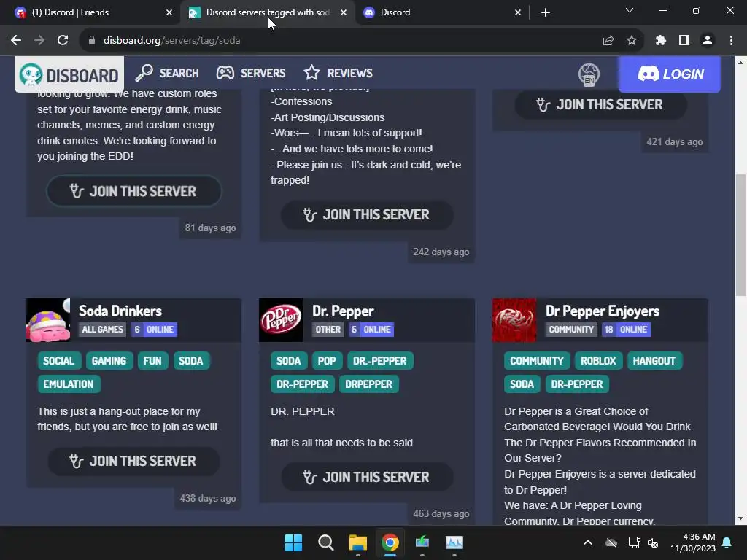The height and width of the screenshot is (560, 747).
Task: Select ALL GAMES category badge
Action: pyautogui.click(x=102, y=330)
